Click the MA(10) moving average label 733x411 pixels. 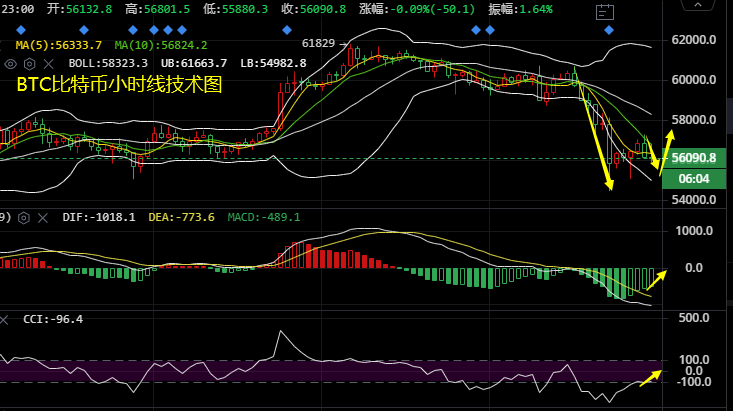click(x=160, y=45)
